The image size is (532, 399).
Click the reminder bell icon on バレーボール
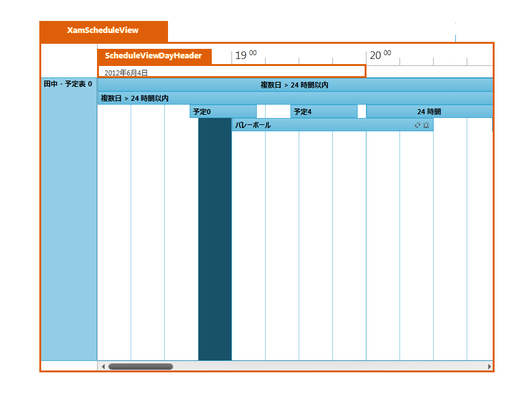426,126
